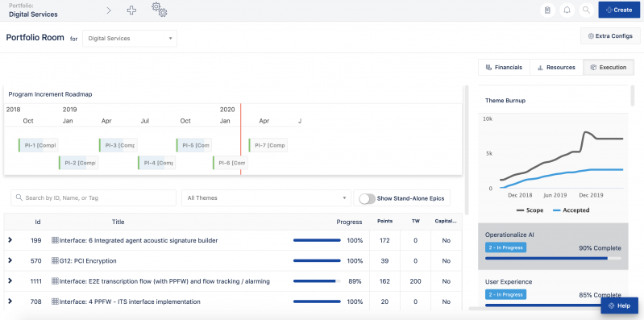Click the Search by ID, Name, or Tag field

tap(93, 198)
